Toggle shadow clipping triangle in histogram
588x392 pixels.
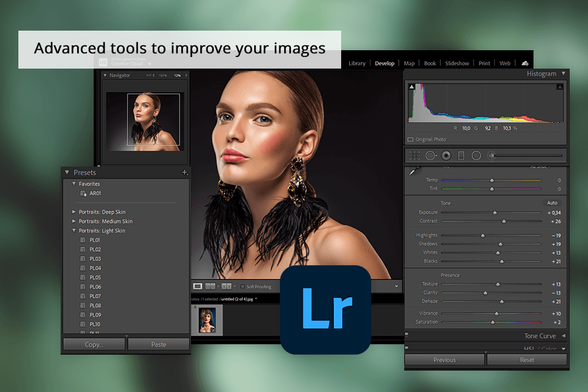point(412,86)
